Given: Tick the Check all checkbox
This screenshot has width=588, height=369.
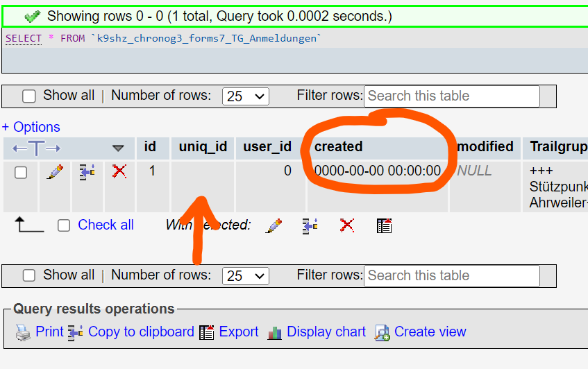Looking at the screenshot, I should pyautogui.click(x=64, y=225).
